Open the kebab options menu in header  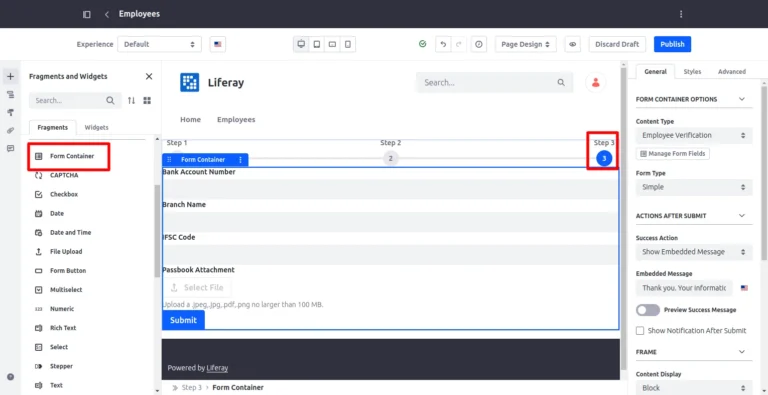680,14
